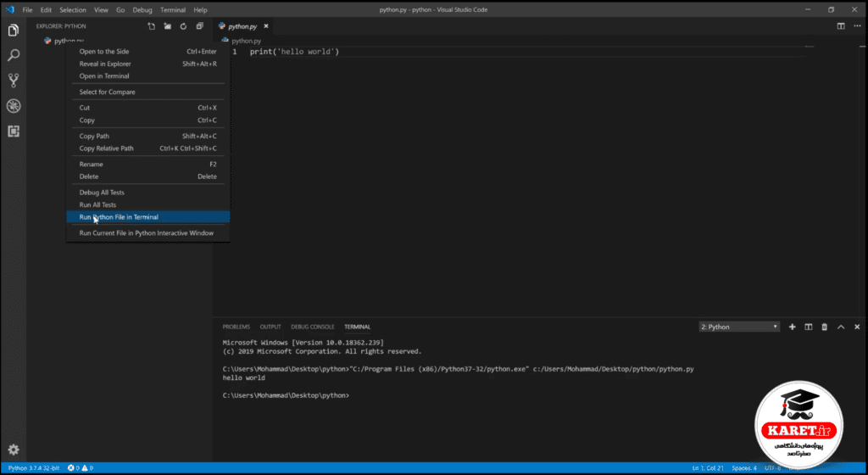Click the terminal prompt line at C:\Users\Mohammad\Desktop\python>

tap(286, 395)
